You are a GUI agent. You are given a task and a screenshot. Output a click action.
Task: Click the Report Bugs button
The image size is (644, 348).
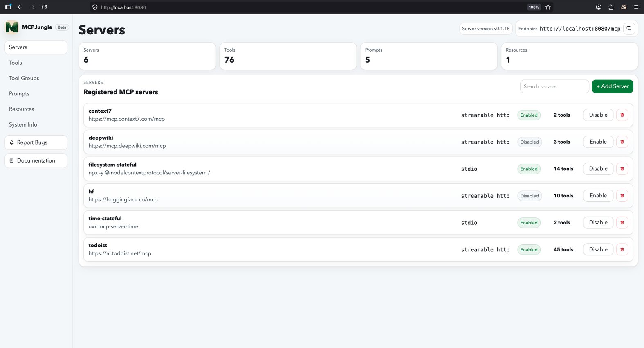click(36, 142)
